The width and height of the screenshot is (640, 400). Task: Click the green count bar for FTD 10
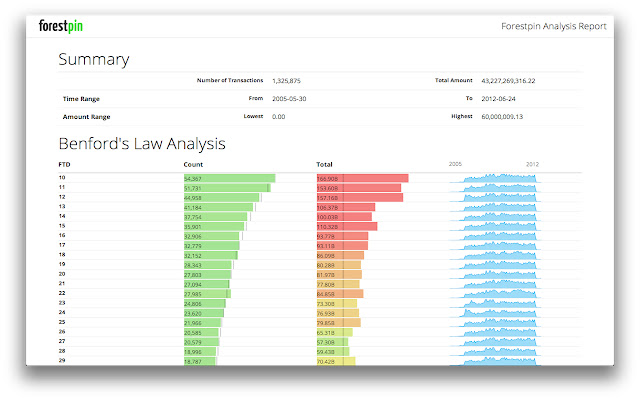[229, 178]
